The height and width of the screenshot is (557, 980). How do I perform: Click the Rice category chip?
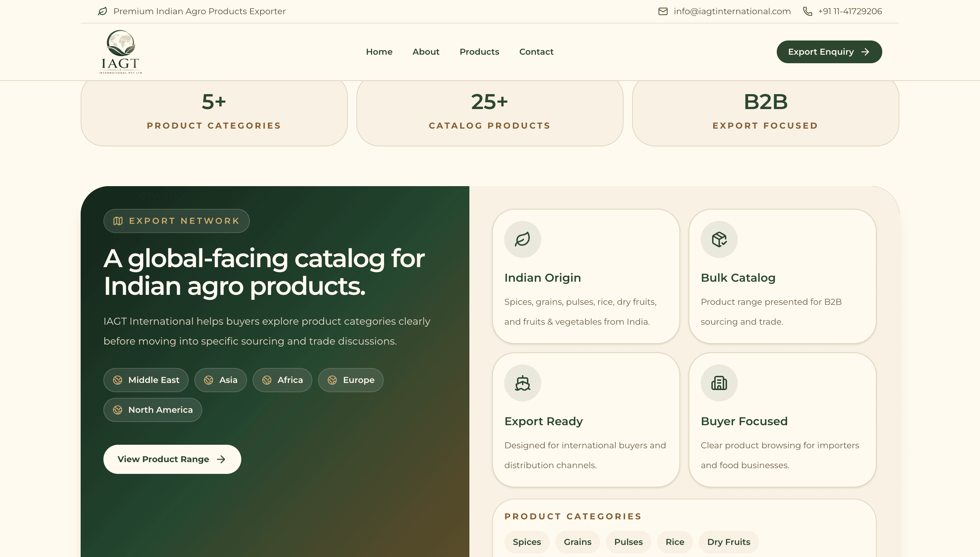pos(675,542)
